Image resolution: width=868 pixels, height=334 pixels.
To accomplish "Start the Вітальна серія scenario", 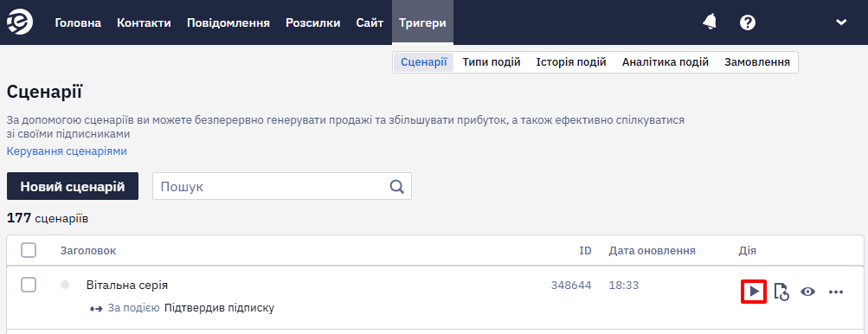I will [x=754, y=292].
